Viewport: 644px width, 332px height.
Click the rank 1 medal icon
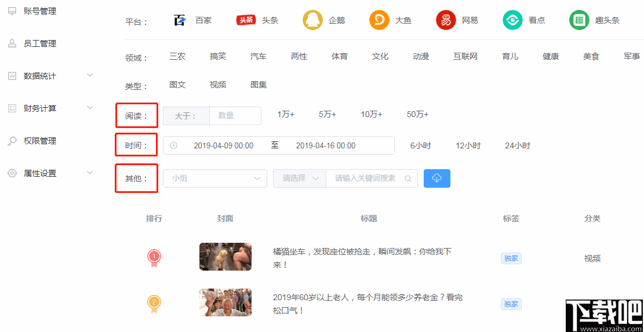click(x=154, y=258)
